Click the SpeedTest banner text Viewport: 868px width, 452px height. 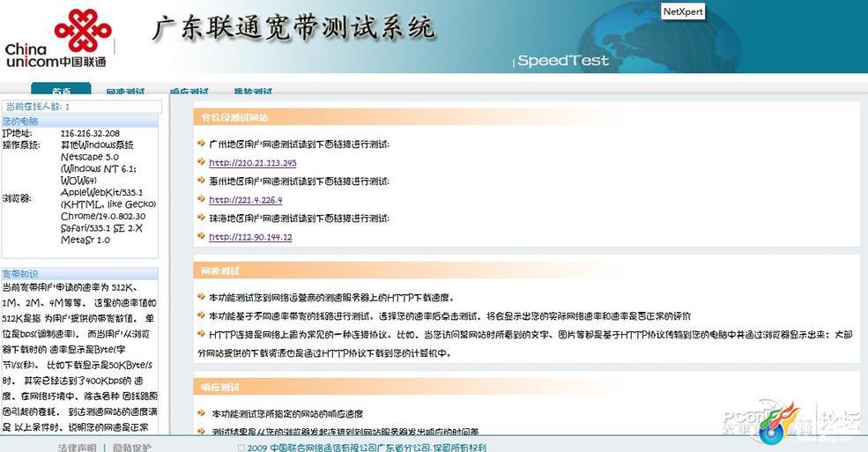pos(563,61)
